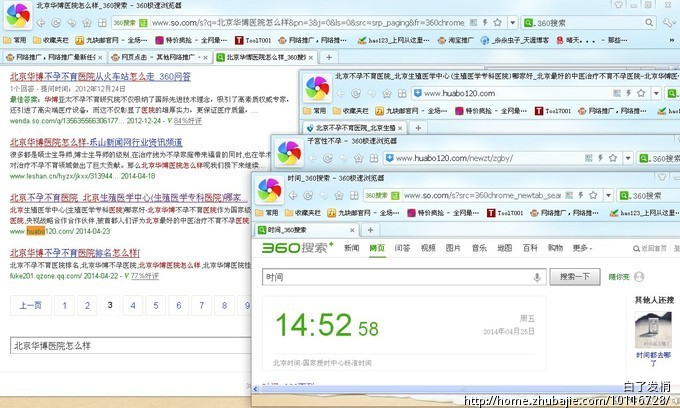Open wrench tools icon in back window
This screenshot has height=408, width=680.
(x=668, y=23)
